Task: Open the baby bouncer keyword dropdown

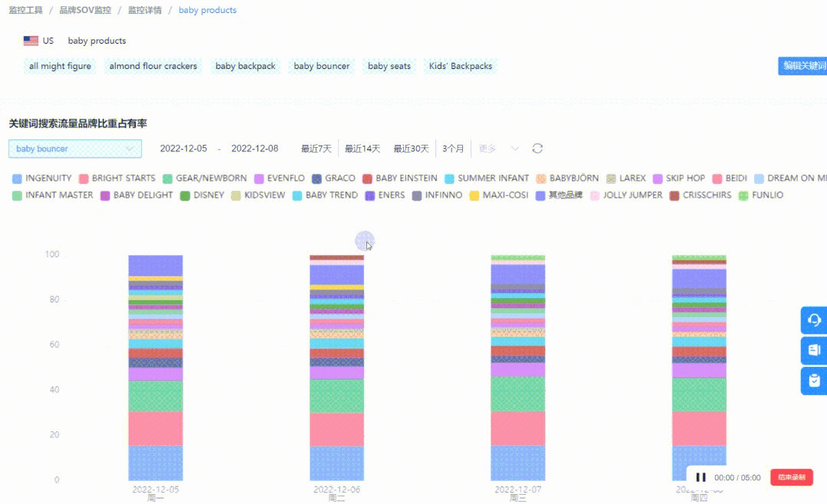Action: [x=75, y=149]
